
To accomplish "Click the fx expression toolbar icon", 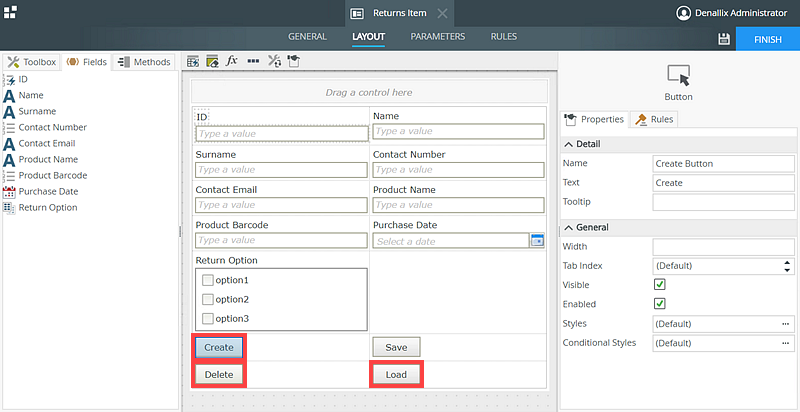I will [231, 61].
